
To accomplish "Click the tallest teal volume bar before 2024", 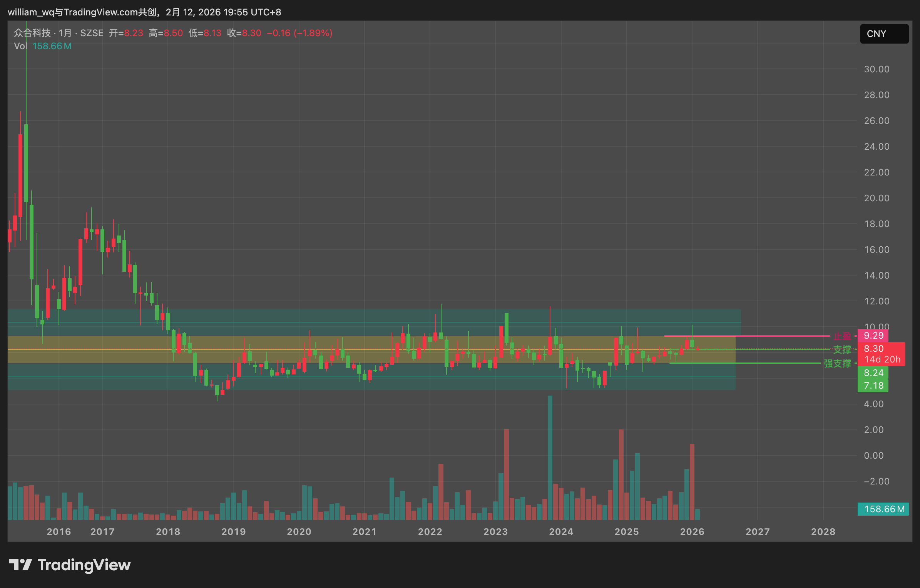I will (550, 458).
